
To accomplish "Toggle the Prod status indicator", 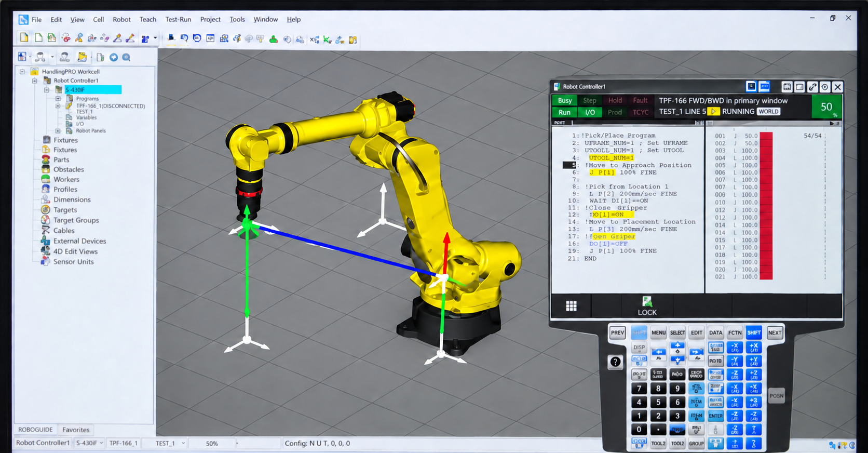I will coord(615,112).
